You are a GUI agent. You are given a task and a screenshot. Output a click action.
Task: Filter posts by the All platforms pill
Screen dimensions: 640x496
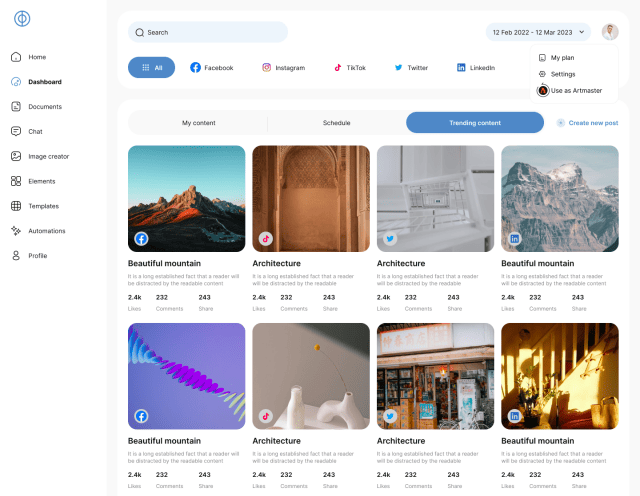tap(151, 67)
